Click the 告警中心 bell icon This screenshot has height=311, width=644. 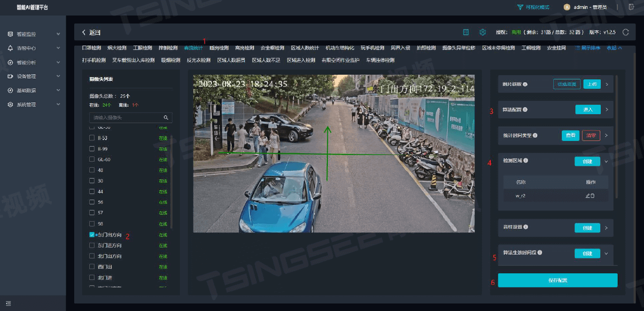click(x=10, y=48)
